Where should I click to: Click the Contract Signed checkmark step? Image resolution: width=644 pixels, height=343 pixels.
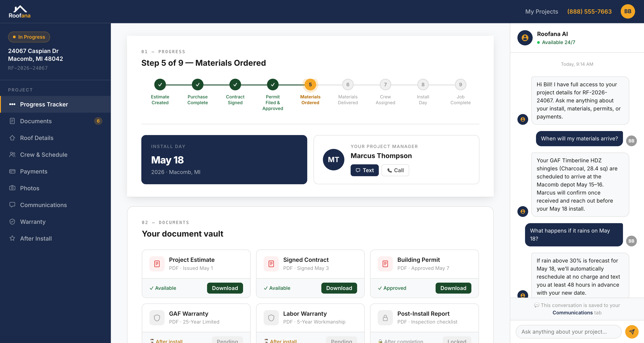[x=235, y=85]
